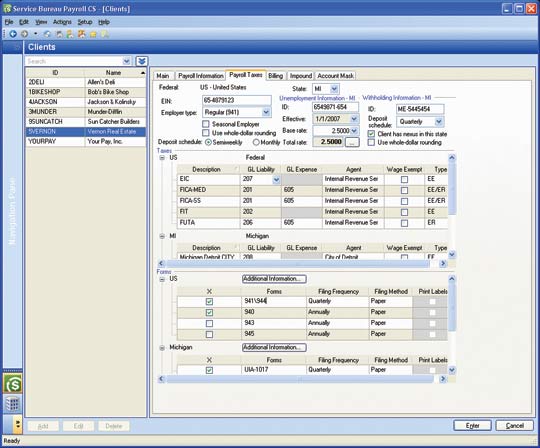
Task: Open the Employer type dropdown
Action: click(x=266, y=112)
